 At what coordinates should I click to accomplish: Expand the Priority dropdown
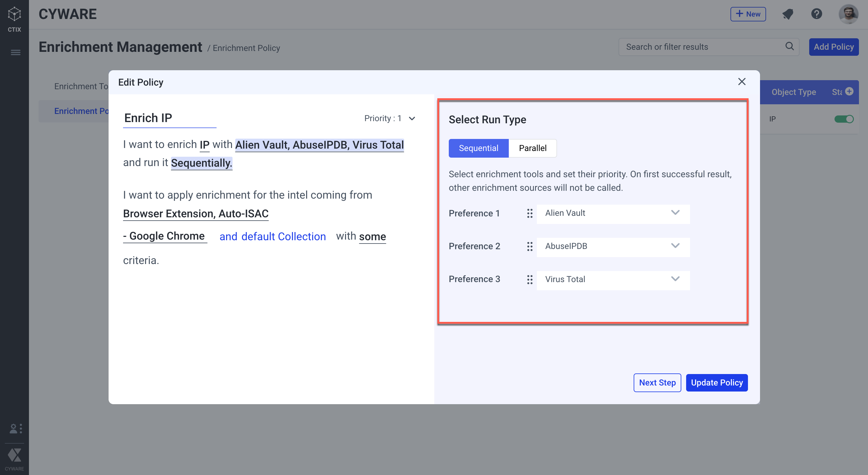412,118
